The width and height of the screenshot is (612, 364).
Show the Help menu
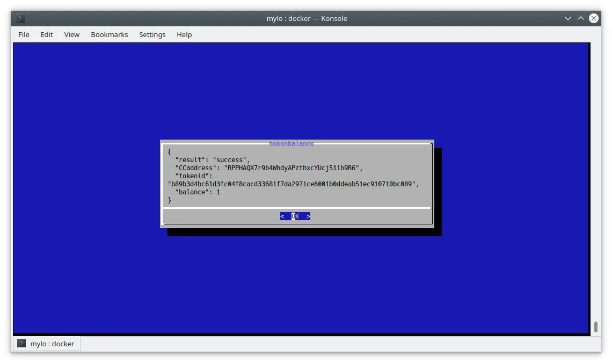point(184,34)
